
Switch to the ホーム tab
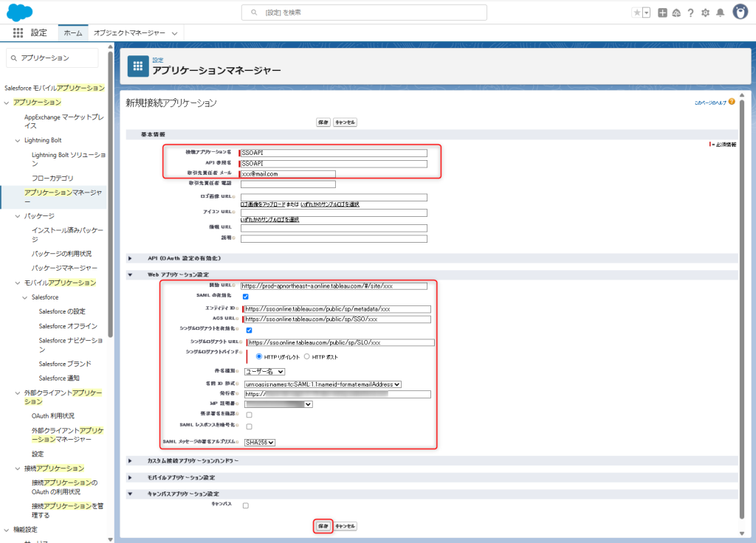73,32
